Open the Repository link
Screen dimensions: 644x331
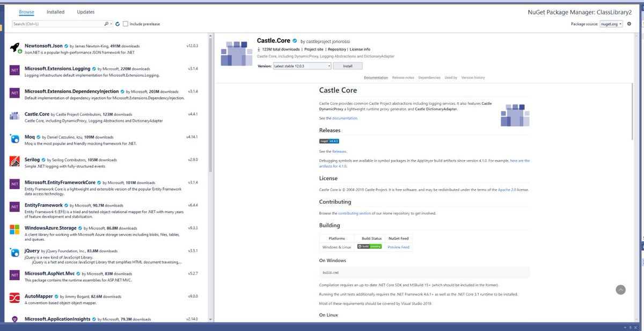point(337,49)
